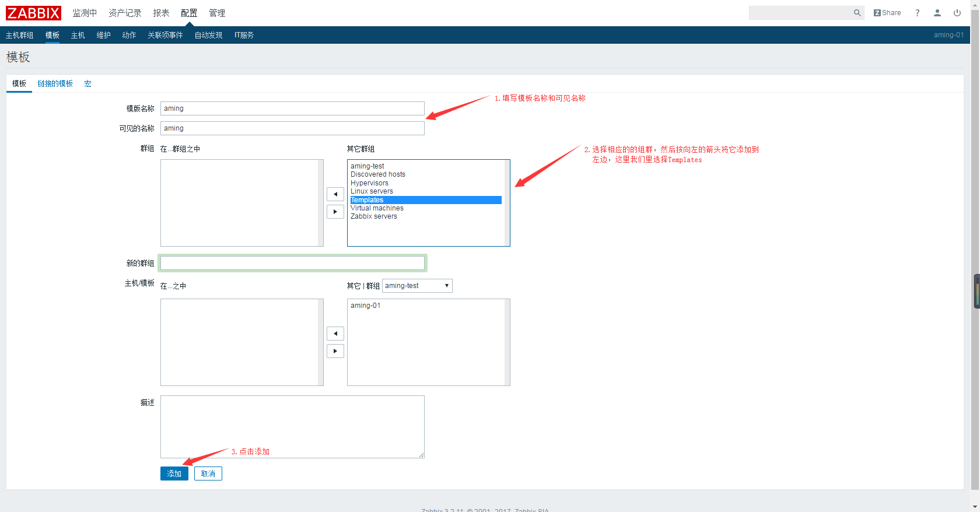This screenshot has height=512, width=980.
Task: Open the user profile icon
Action: tap(937, 13)
